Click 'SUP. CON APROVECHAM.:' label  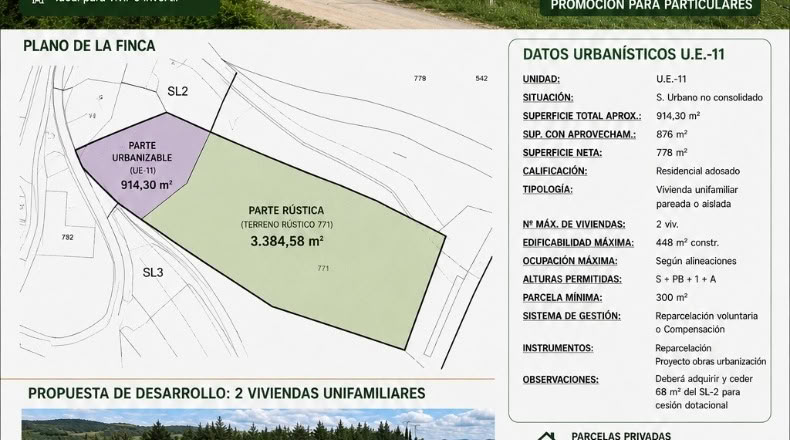579,135
